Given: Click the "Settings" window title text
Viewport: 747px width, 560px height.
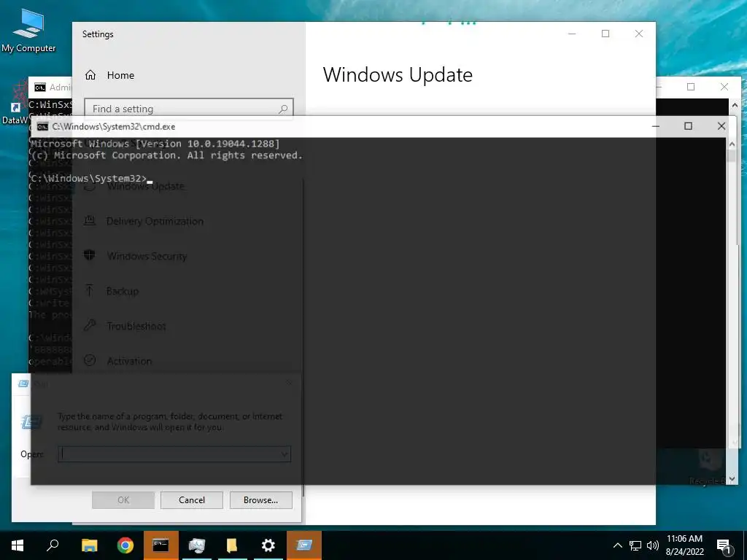Looking at the screenshot, I should 98,34.
